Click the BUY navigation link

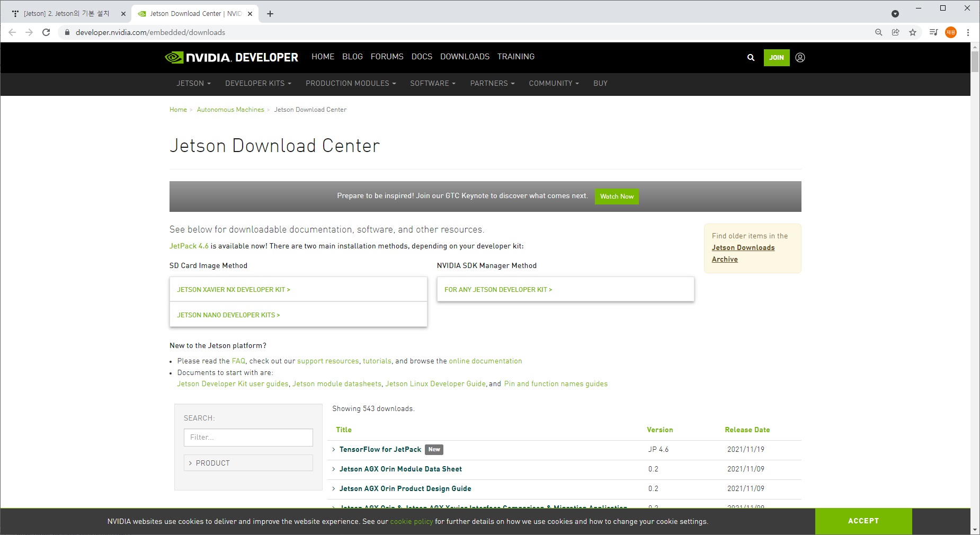600,83
